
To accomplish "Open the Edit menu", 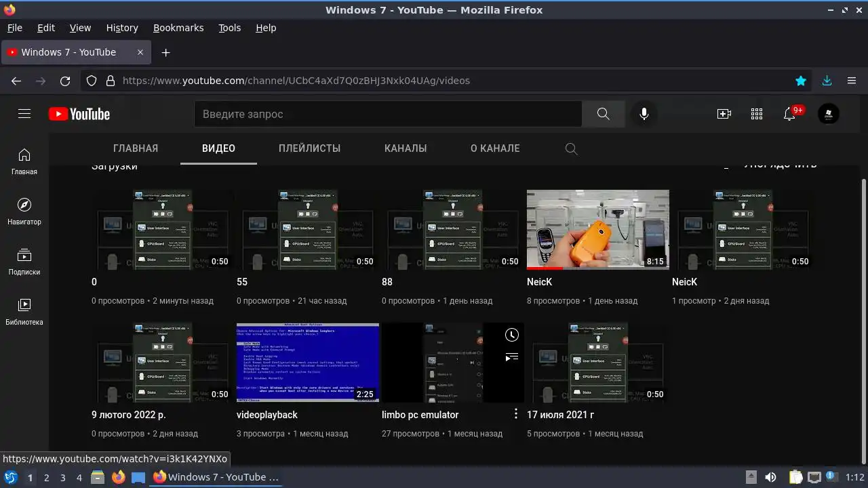I will point(46,28).
